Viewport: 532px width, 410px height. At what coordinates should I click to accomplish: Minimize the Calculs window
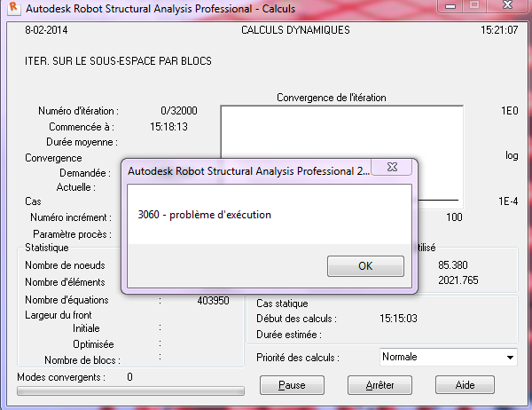click(x=450, y=6)
